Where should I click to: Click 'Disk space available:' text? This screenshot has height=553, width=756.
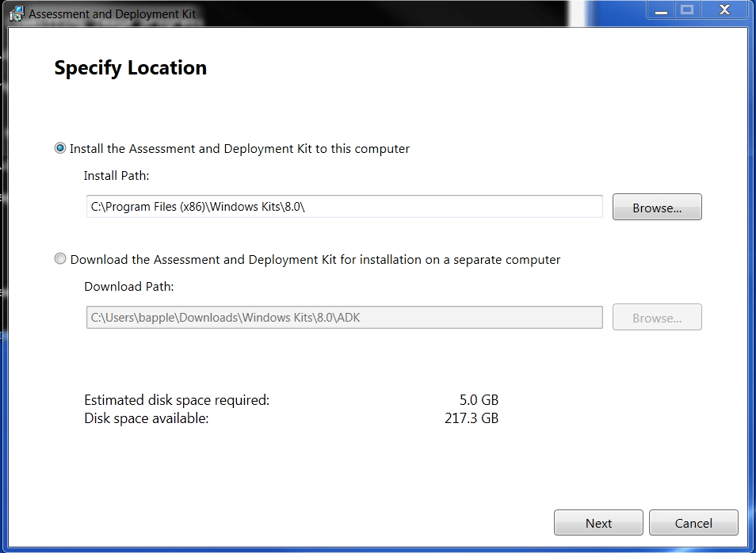point(147,418)
